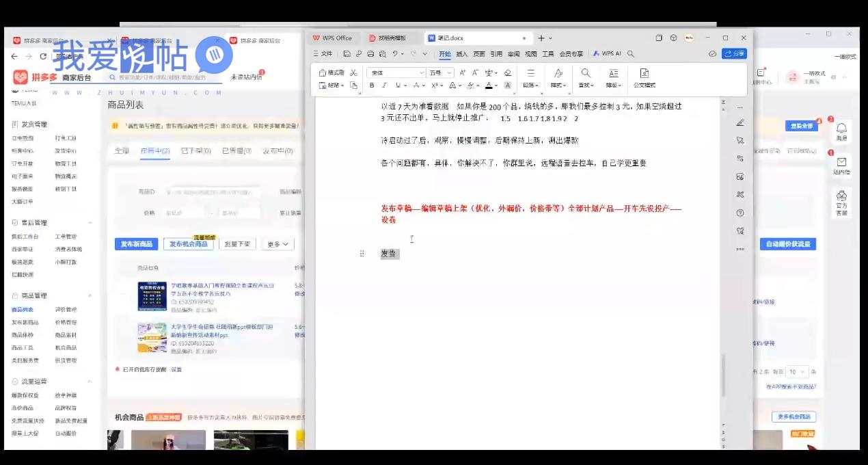Click the Print Preview icon in WPS
Screen dimensions: 868x465
[382, 53]
